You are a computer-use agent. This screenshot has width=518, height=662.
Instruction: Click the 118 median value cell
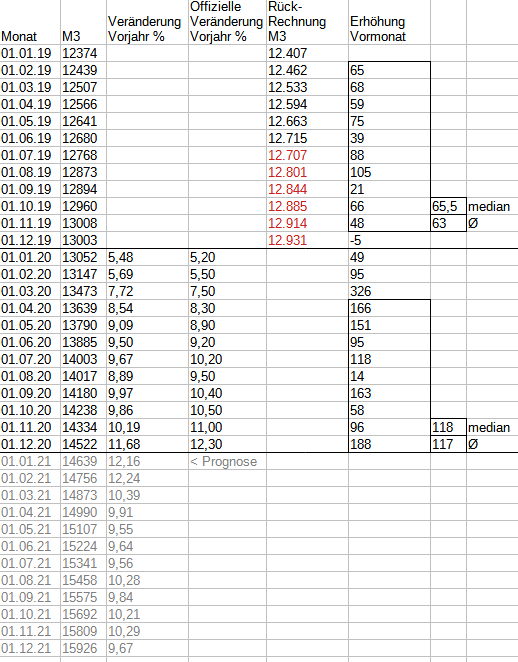[448, 427]
